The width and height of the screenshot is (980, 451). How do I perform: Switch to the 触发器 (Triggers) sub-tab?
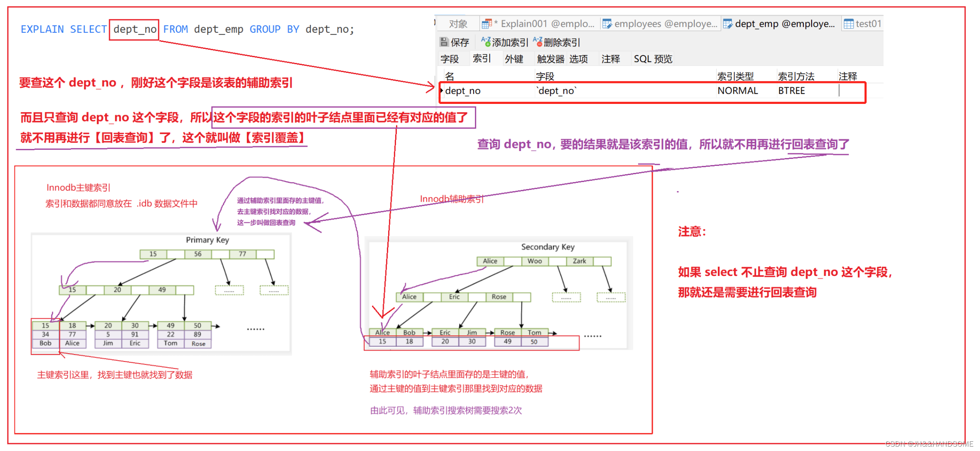pyautogui.click(x=550, y=59)
